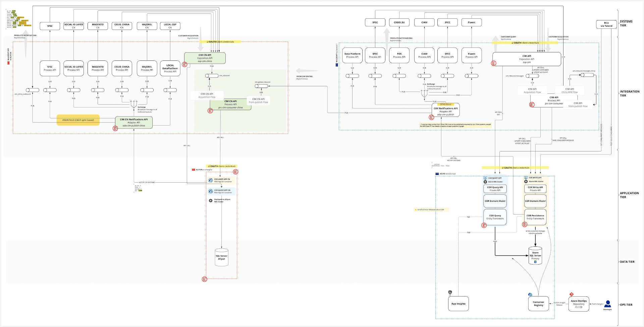Click the MAGENTO Process API node
The width and height of the screenshot is (644, 327).
[98, 68]
